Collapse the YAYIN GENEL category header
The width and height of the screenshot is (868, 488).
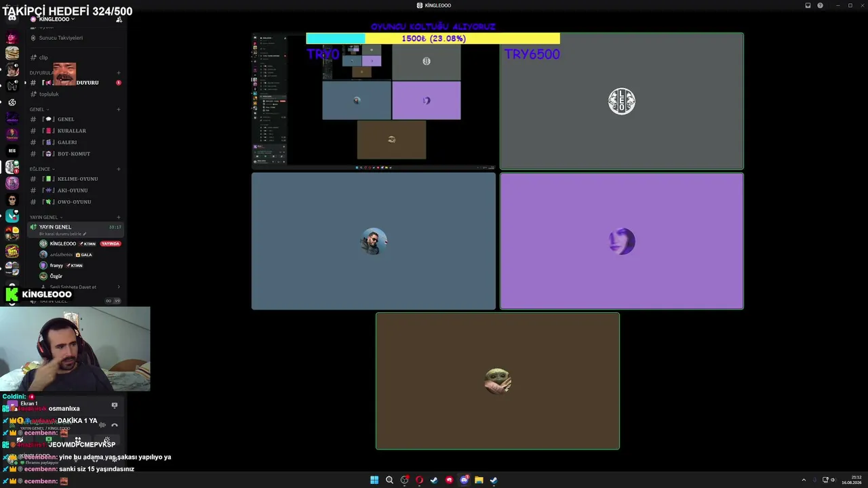[45, 218]
